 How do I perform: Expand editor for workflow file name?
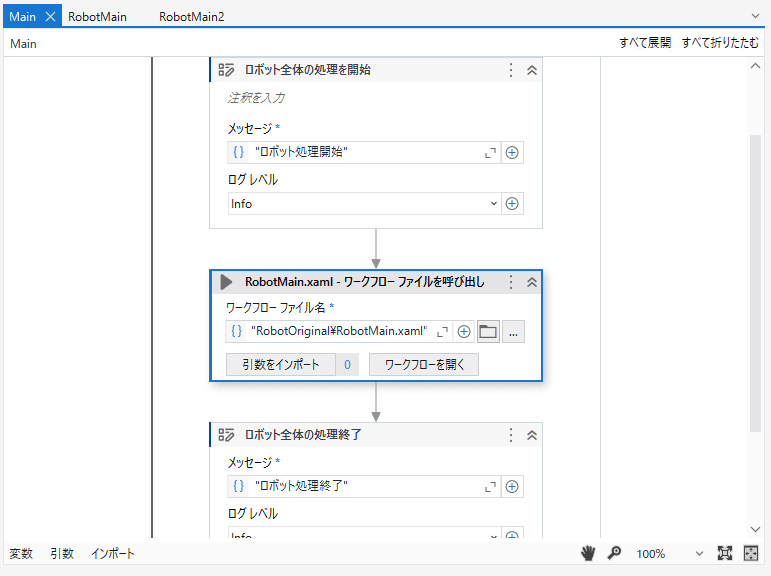click(x=442, y=332)
